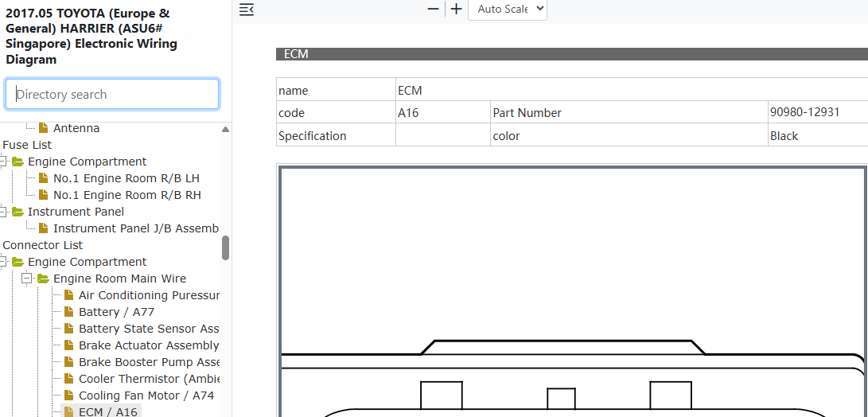The width and height of the screenshot is (868, 417).
Task: Click the Cooling Fan Motor file icon
Action: coord(68,396)
